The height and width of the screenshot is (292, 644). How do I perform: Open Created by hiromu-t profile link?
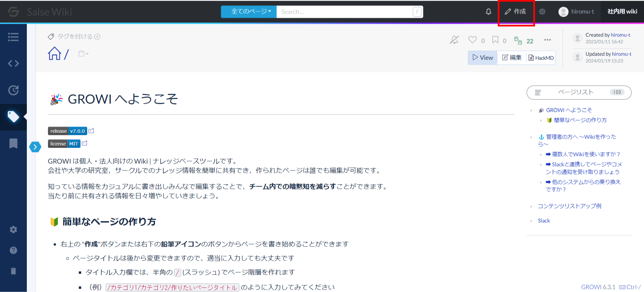(621, 35)
